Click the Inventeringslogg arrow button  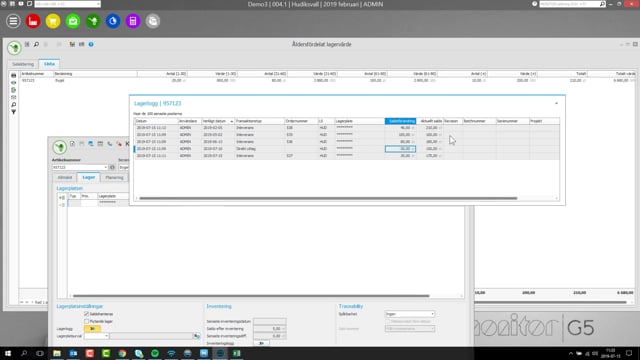point(261,343)
